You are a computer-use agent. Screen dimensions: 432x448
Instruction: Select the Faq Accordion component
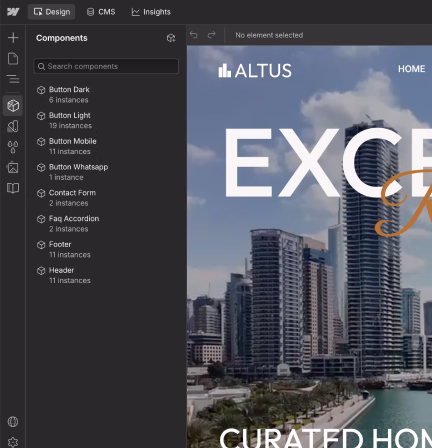click(106, 223)
